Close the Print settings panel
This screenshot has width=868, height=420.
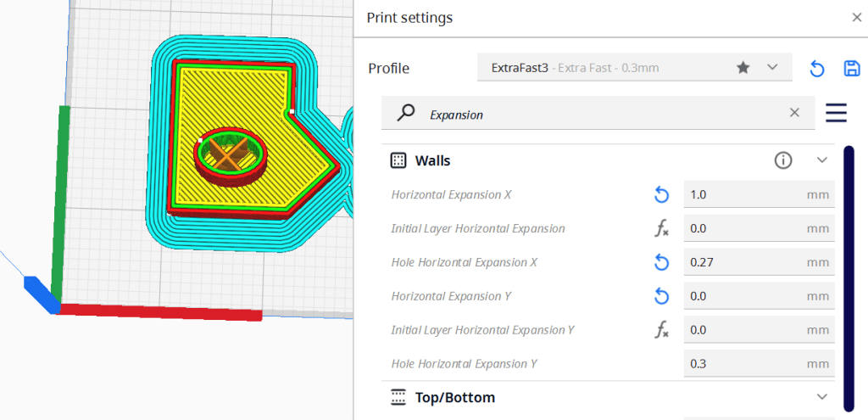coord(856,17)
